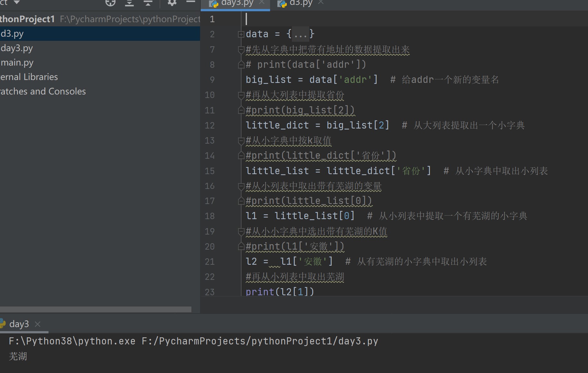The height and width of the screenshot is (373, 588).
Task: Select day3.py in the project tree
Action: (x=17, y=48)
